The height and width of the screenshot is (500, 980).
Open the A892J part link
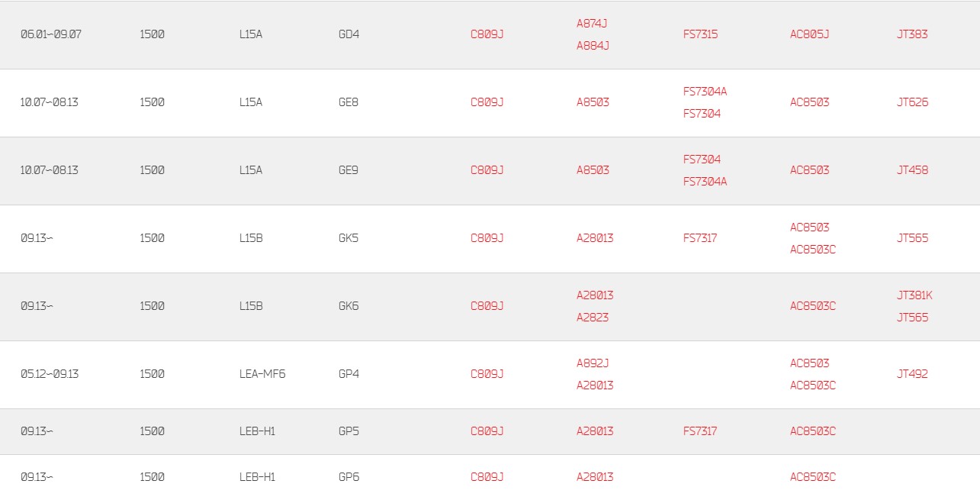(x=593, y=363)
